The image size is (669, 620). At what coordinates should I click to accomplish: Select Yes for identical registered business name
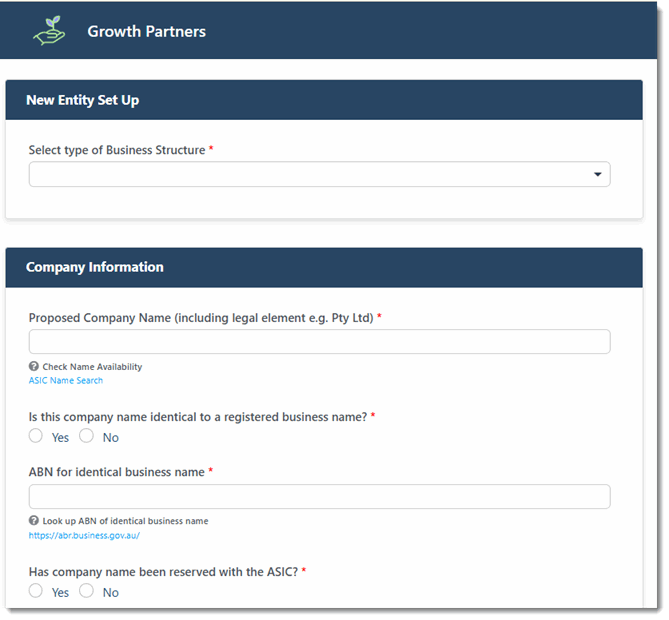(x=36, y=436)
